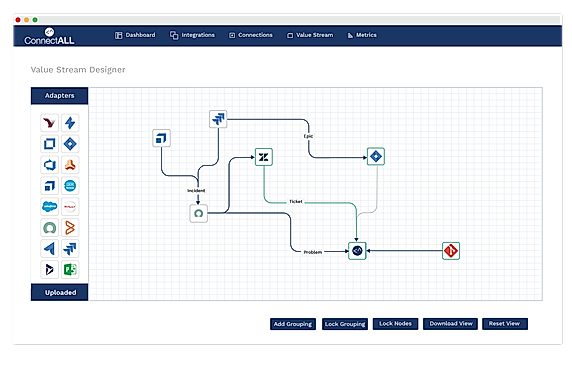Click the yellow minimize window button

[26, 20]
